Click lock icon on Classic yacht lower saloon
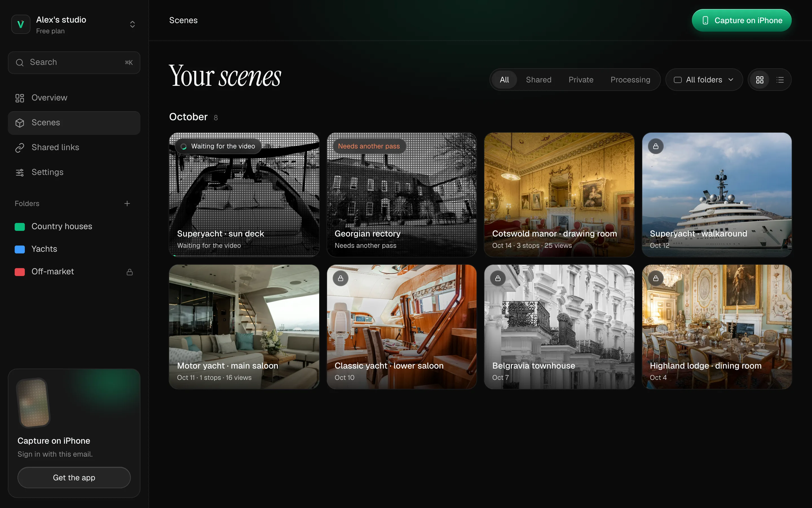Image resolution: width=812 pixels, height=508 pixels. [341, 279]
